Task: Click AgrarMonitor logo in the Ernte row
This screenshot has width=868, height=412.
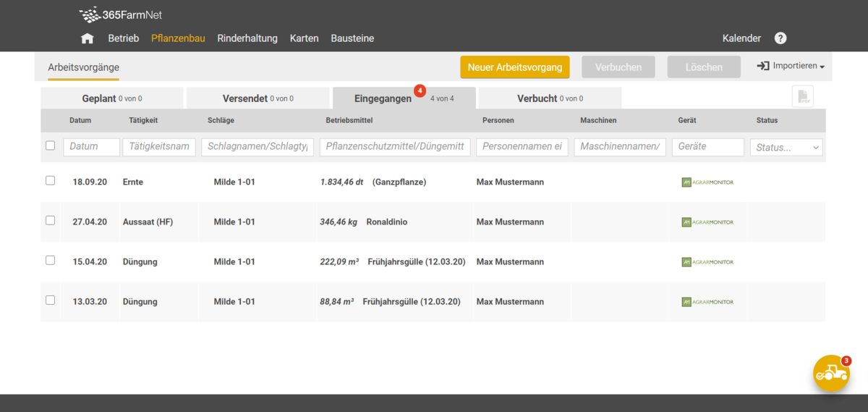Action: 707,182
